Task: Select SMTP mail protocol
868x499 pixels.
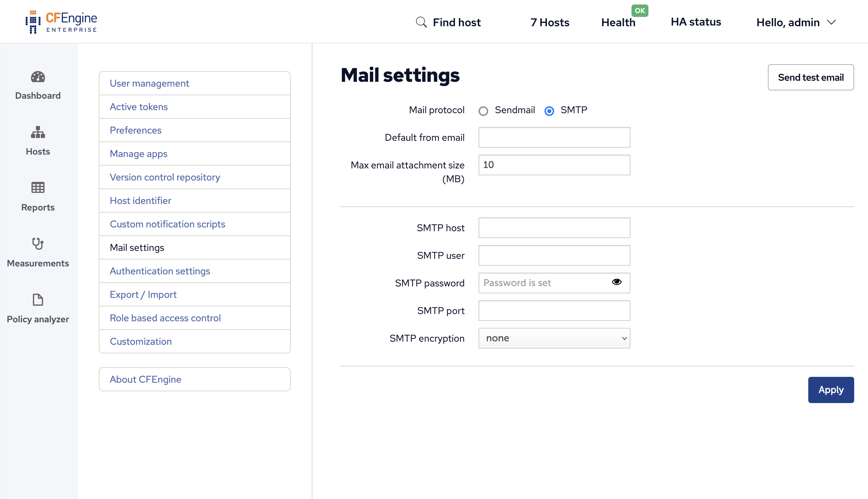Action: click(x=549, y=110)
